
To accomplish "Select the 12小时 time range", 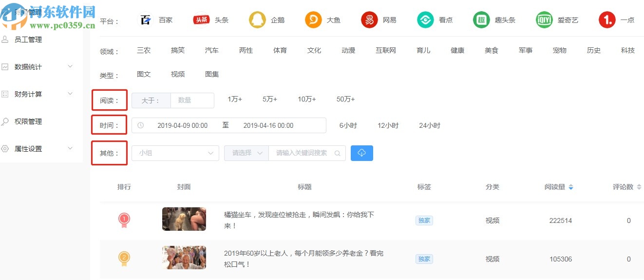I will coord(388,125).
